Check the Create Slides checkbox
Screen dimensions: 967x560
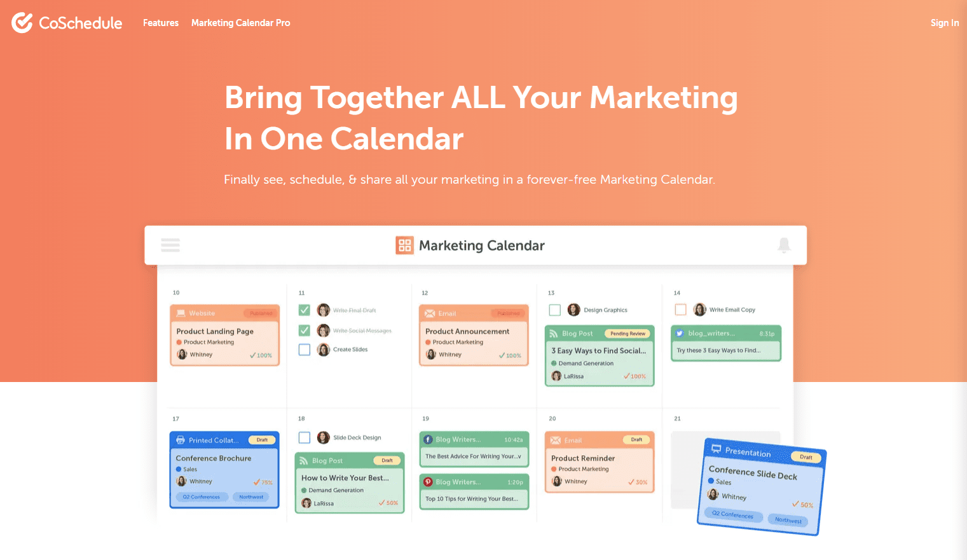point(305,350)
